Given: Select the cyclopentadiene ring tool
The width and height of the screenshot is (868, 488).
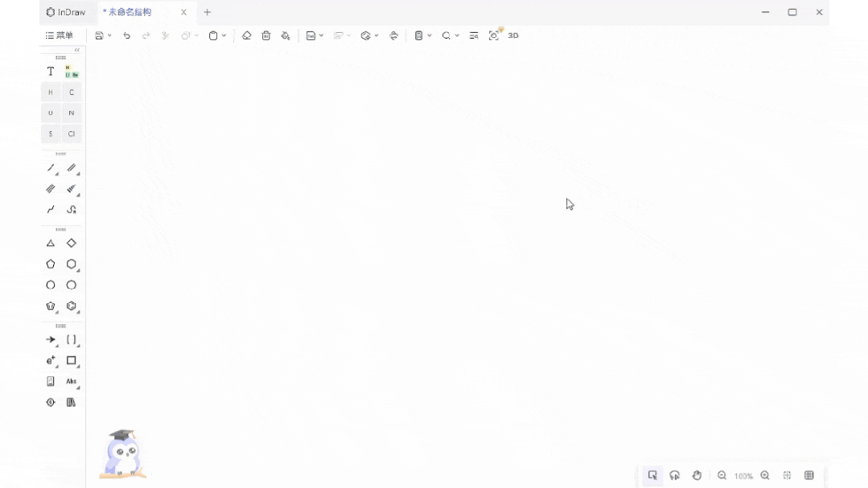Looking at the screenshot, I should tap(51, 306).
